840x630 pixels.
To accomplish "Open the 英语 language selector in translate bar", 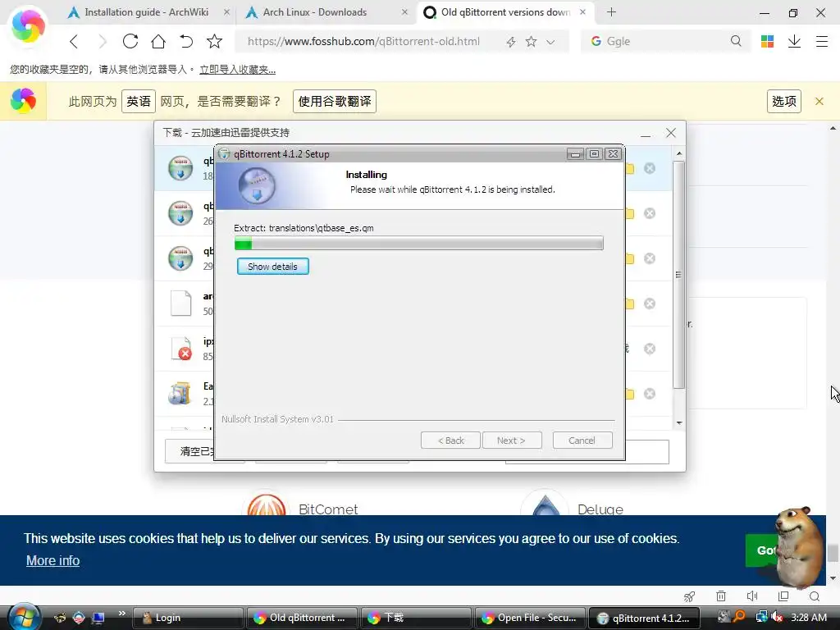I will click(138, 101).
